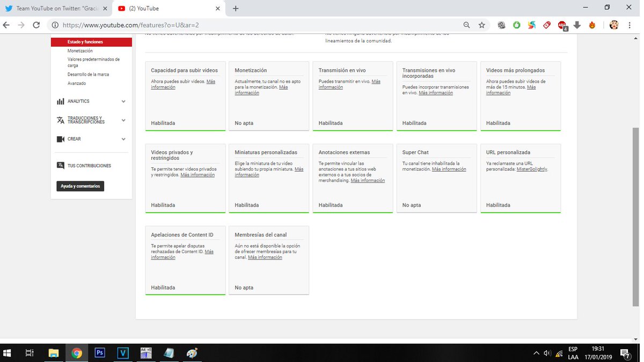Viewport: 644px width, 362px height.
Task: Open the volume control in system tray
Action: [x=547, y=353]
